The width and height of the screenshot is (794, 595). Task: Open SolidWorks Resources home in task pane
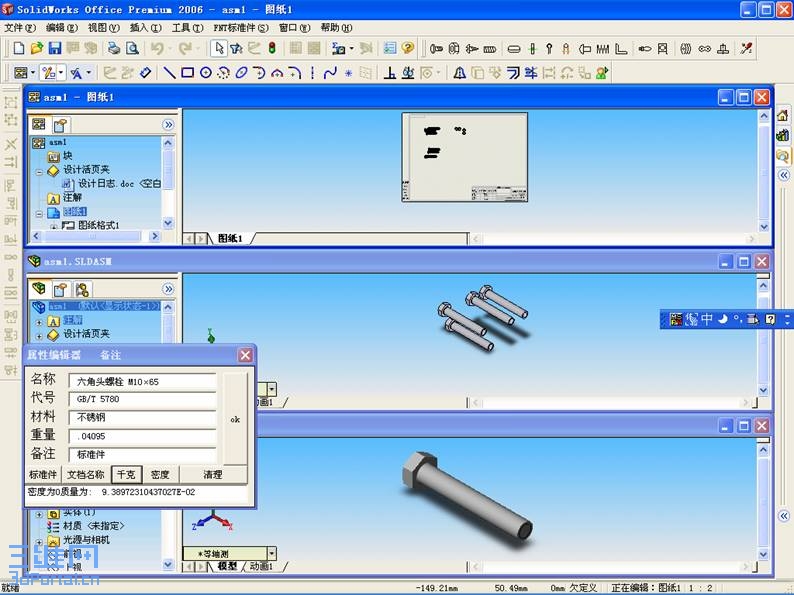point(783,115)
